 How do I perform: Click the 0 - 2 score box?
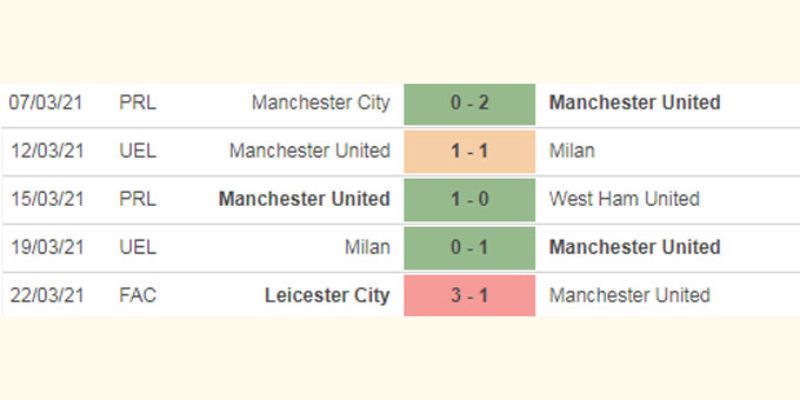click(x=469, y=104)
